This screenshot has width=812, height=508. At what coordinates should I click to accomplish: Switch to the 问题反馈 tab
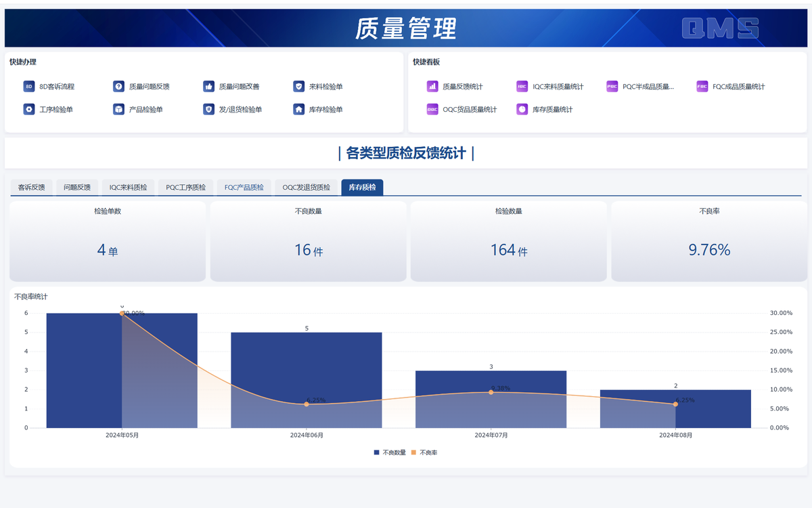coord(77,188)
